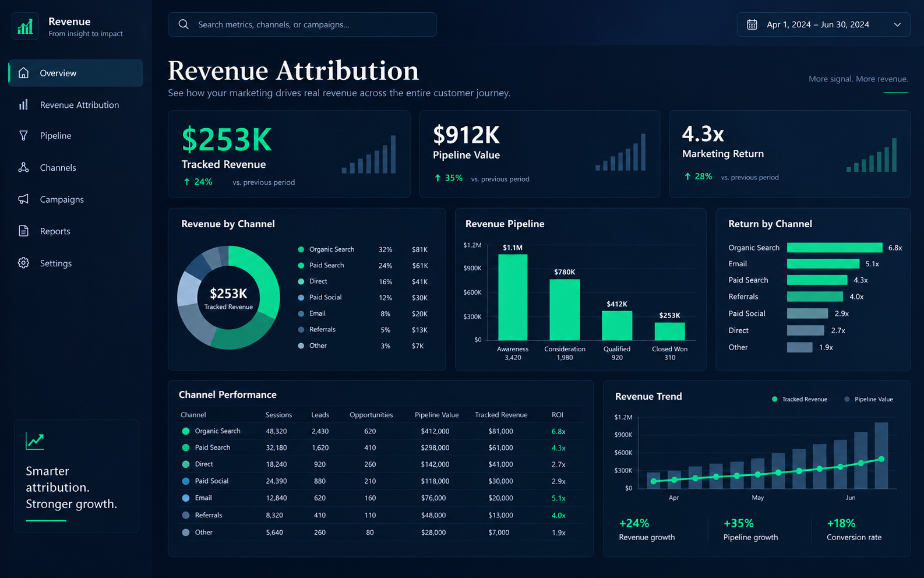The image size is (924, 578).
Task: Click the $412,000 pipeline value cell
Action: 435,431
